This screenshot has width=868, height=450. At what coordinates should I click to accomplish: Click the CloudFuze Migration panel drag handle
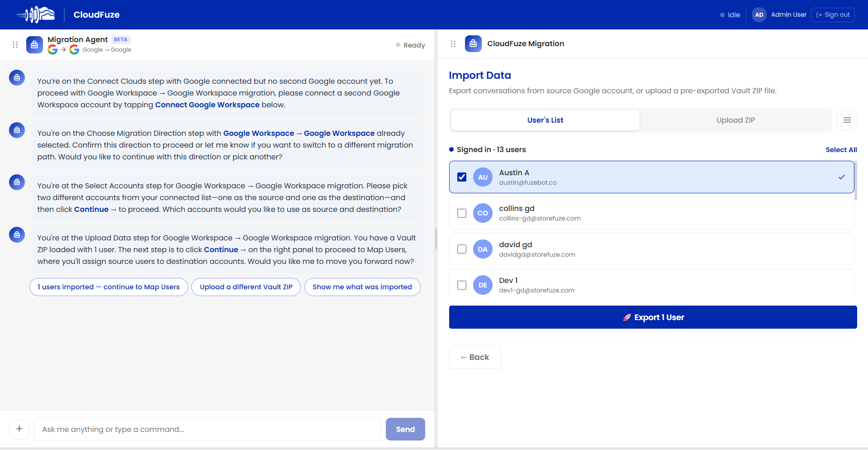(453, 44)
